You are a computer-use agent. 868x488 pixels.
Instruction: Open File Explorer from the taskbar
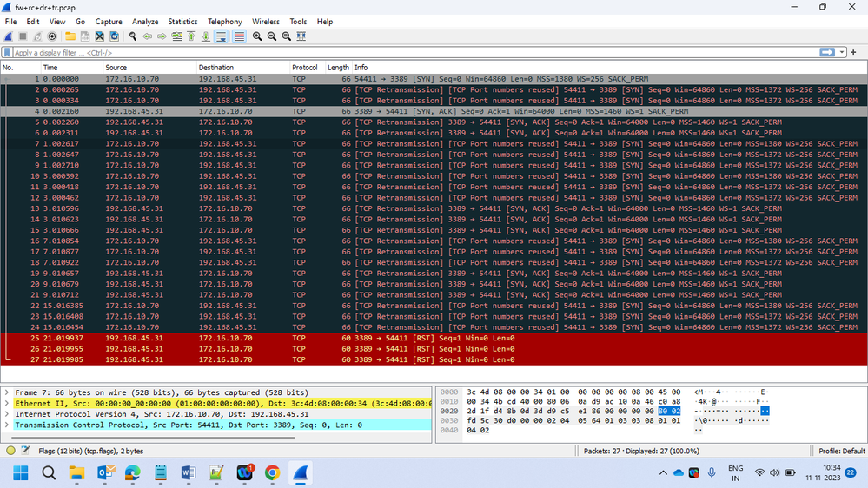coord(76,473)
